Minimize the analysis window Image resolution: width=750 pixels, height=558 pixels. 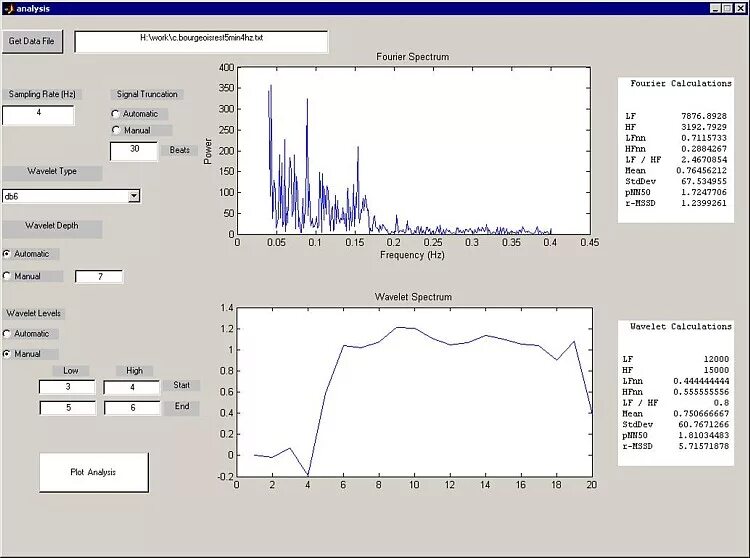click(716, 8)
